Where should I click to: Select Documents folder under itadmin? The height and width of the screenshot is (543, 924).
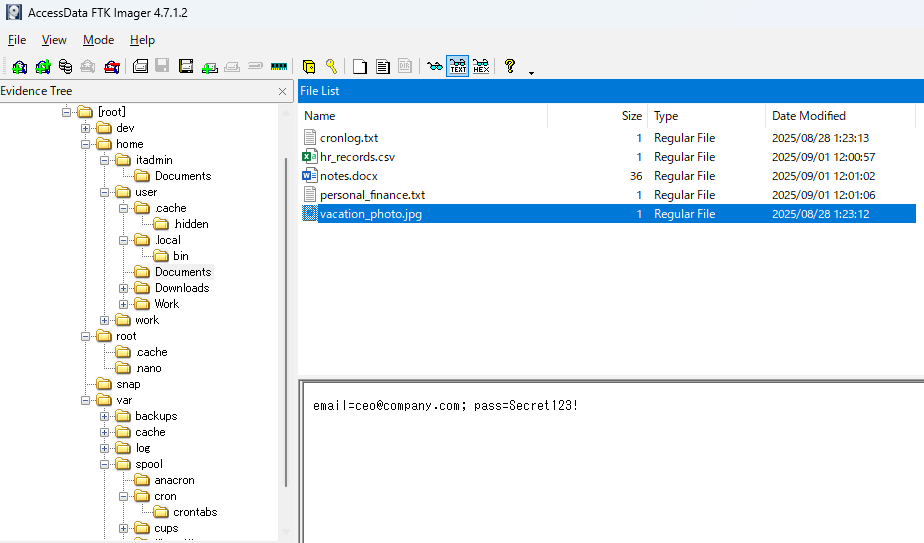(x=183, y=176)
